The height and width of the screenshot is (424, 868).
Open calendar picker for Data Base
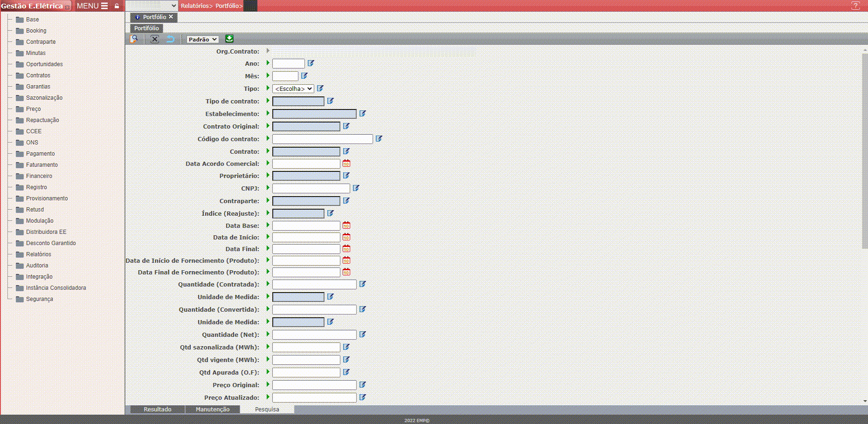(x=346, y=226)
